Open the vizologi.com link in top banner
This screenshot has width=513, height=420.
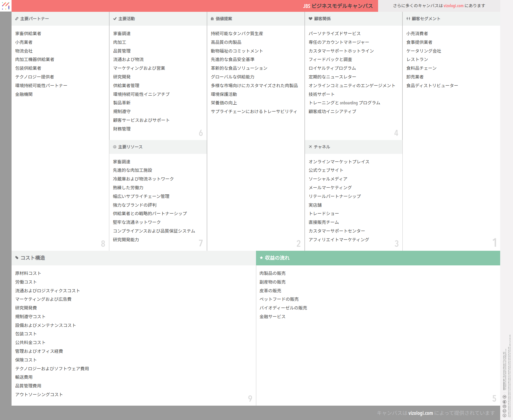453,6
